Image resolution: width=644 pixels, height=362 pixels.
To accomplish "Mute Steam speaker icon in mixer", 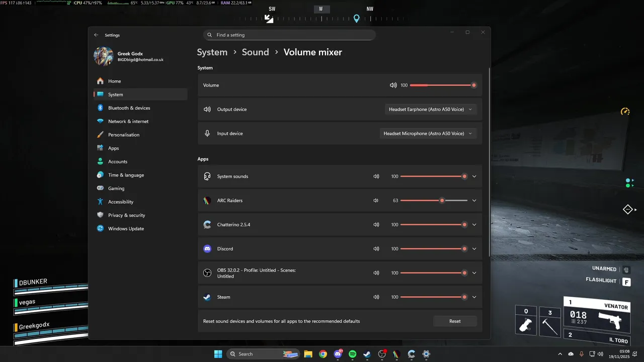I will point(376,297).
